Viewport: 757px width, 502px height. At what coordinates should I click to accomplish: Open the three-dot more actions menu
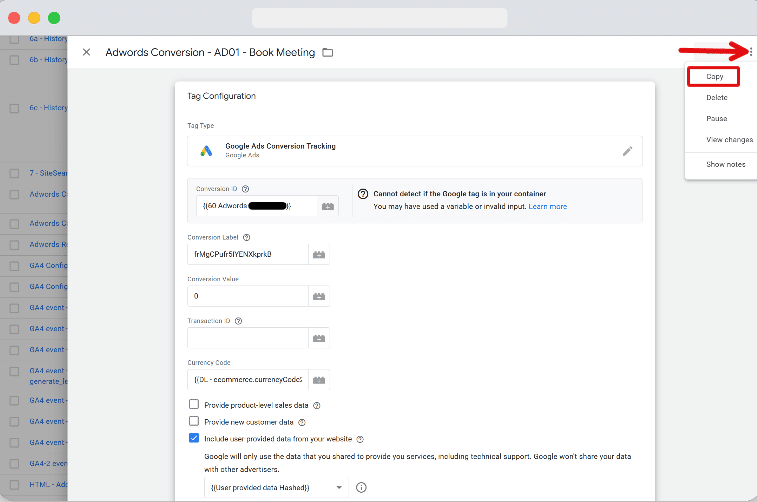(x=751, y=52)
